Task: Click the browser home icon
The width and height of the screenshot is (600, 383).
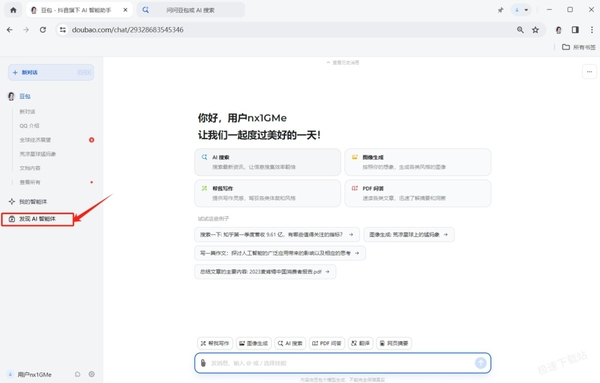Action: (x=13, y=10)
